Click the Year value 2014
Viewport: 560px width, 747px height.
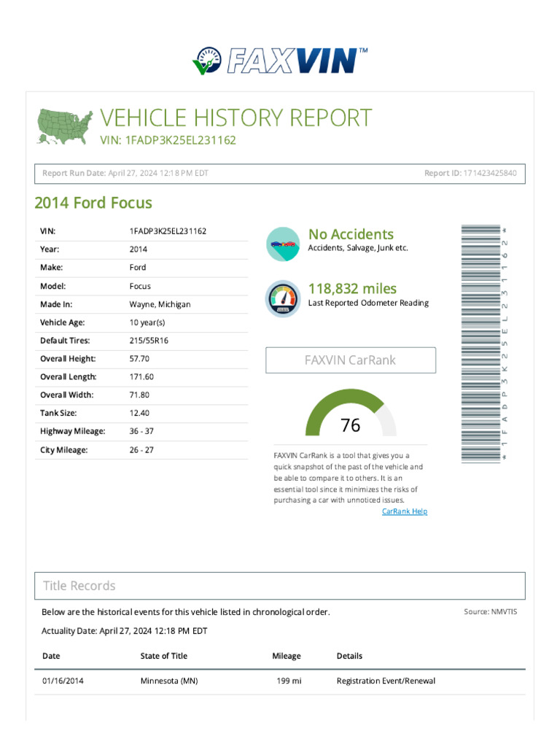click(x=138, y=249)
